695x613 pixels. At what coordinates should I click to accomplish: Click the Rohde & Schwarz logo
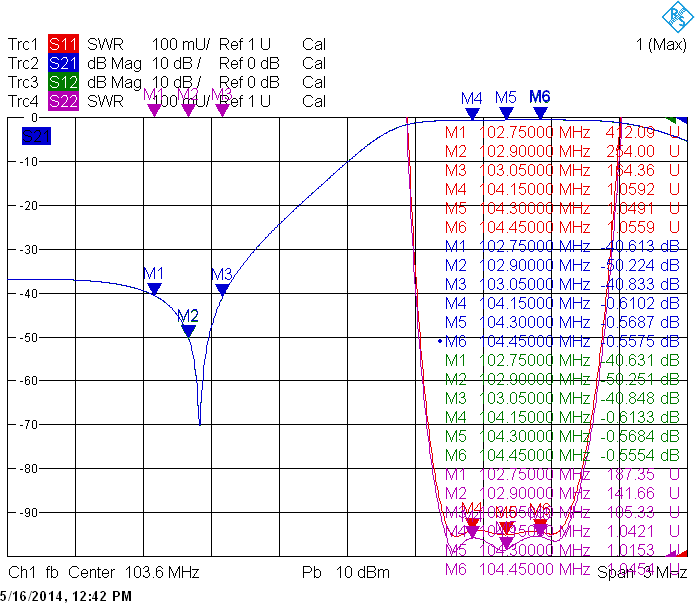pyautogui.click(x=678, y=17)
